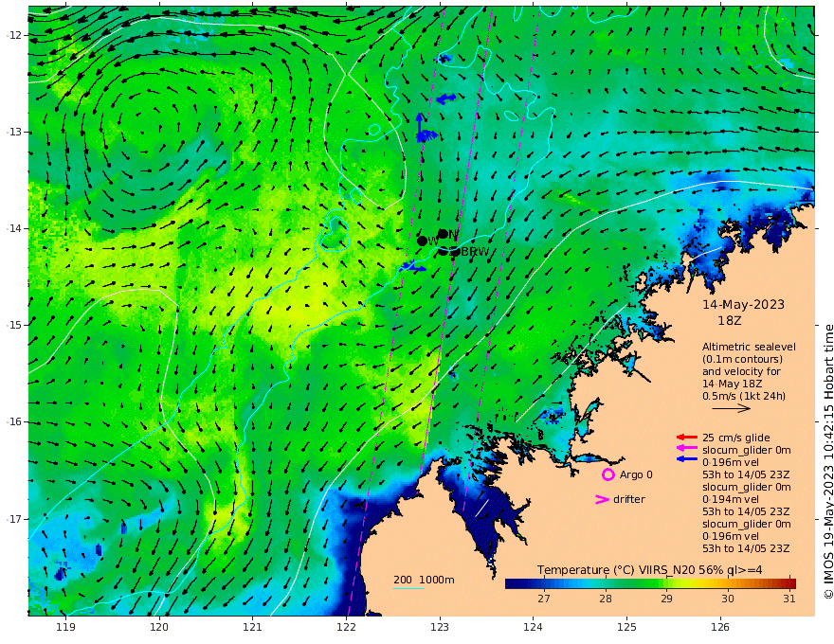Click the magenta slocum_glider legend arrow
This screenshot has width=834, height=644.
point(687,450)
